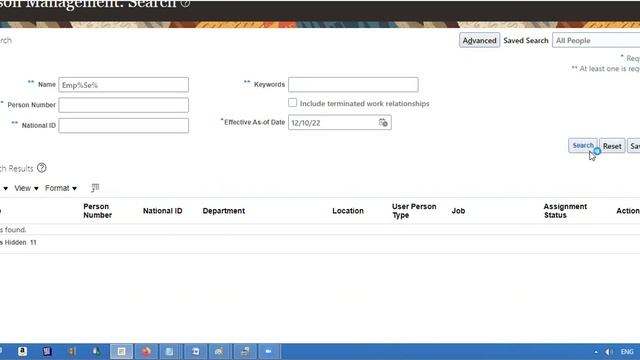Viewport: 640px width, 360px height.
Task: Open Search Results help icon
Action: (x=42, y=168)
